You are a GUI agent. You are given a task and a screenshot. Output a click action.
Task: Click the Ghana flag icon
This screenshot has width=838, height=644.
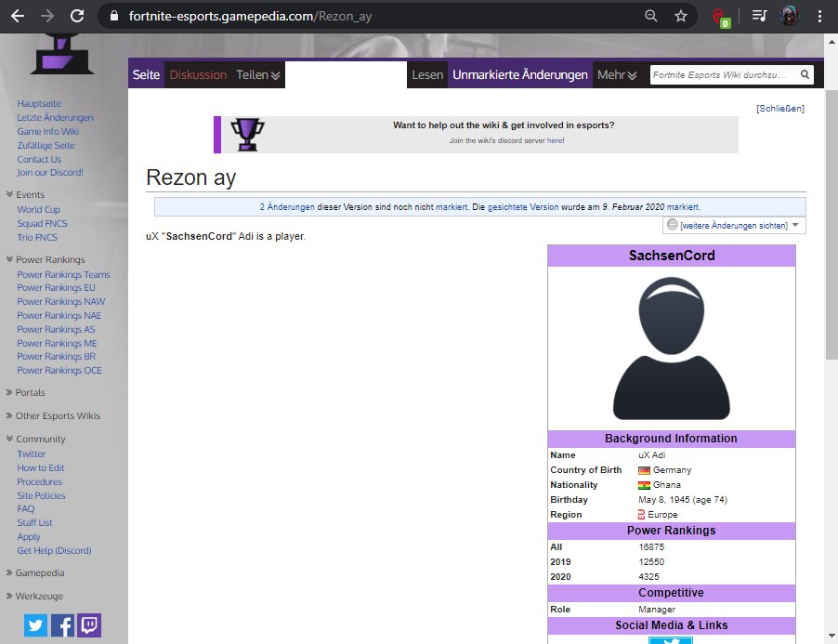644,485
